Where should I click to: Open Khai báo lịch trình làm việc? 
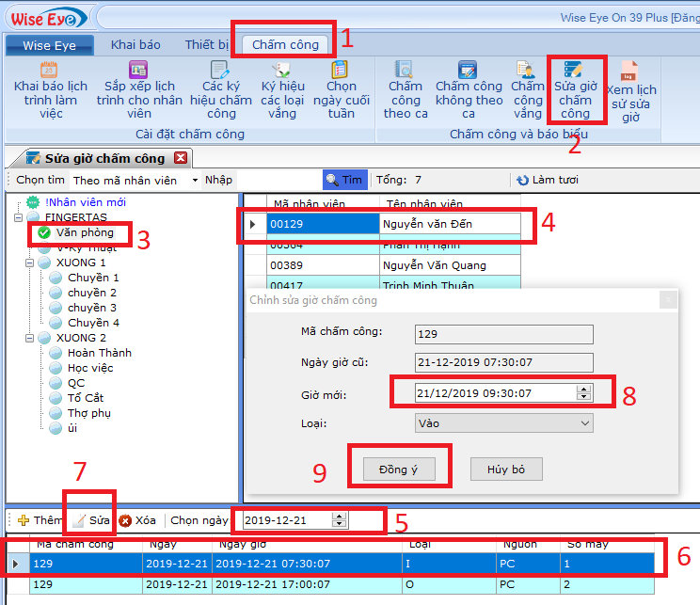tap(50, 90)
